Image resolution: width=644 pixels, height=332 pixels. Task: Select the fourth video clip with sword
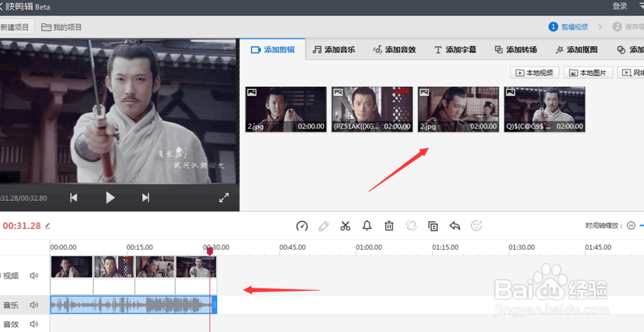pos(196,275)
